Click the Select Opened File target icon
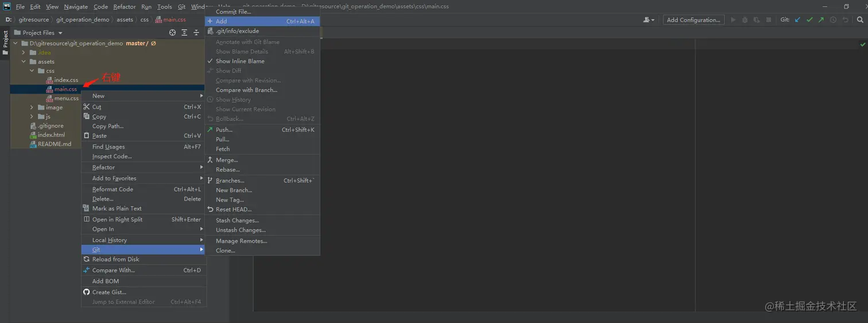 pos(173,33)
